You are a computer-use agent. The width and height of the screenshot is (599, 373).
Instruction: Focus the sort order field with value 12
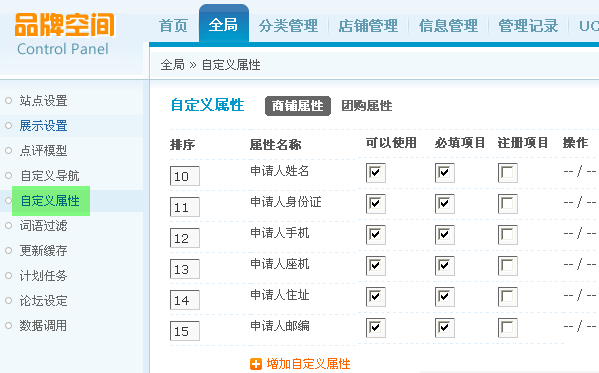tap(185, 238)
